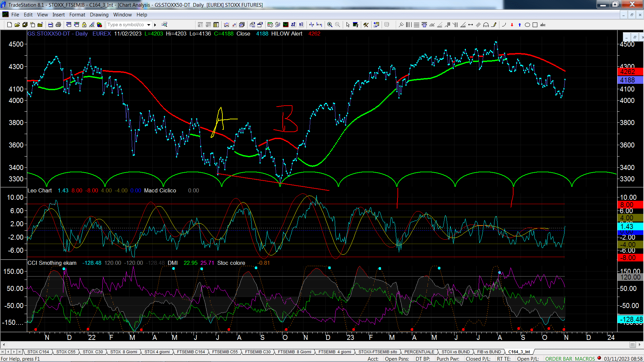The height and width of the screenshot is (362, 644).
Task: Click the calendar clock timeframe icon
Action: click(270, 25)
